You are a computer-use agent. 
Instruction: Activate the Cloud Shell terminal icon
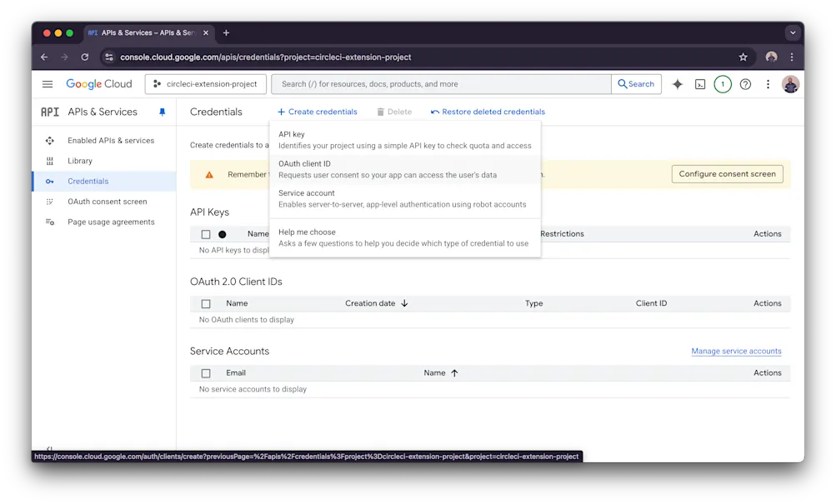point(700,84)
